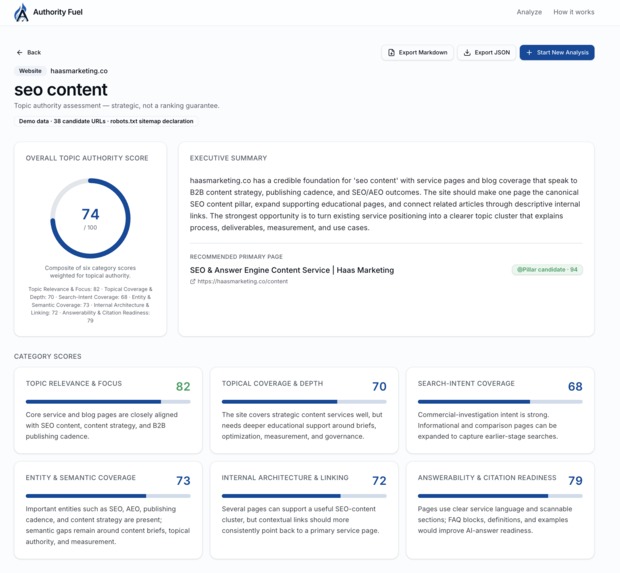This screenshot has height=573, width=620.
Task: Click the plus icon in Start New Analysis
Action: click(529, 53)
